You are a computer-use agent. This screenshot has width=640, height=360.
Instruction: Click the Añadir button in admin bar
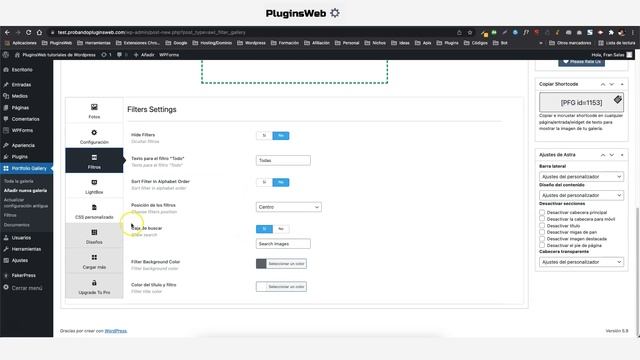pyautogui.click(x=144, y=55)
